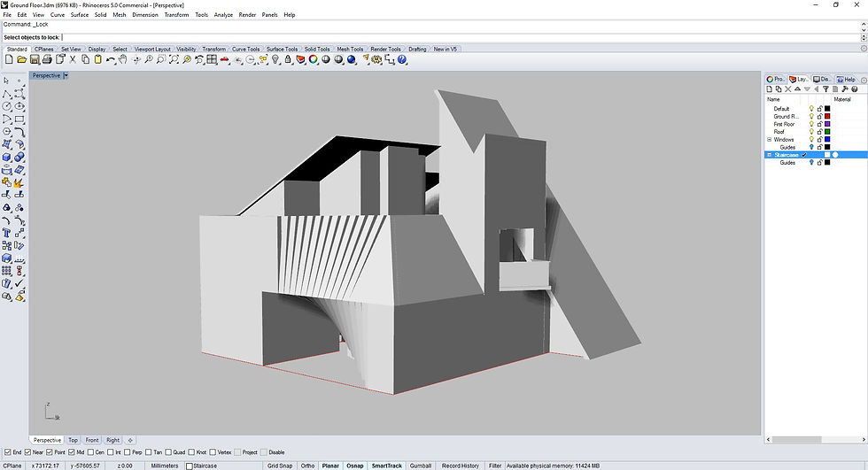This screenshot has height=470, width=868.
Task: Select the Polyline tool in left sidebar
Action: pos(7,94)
